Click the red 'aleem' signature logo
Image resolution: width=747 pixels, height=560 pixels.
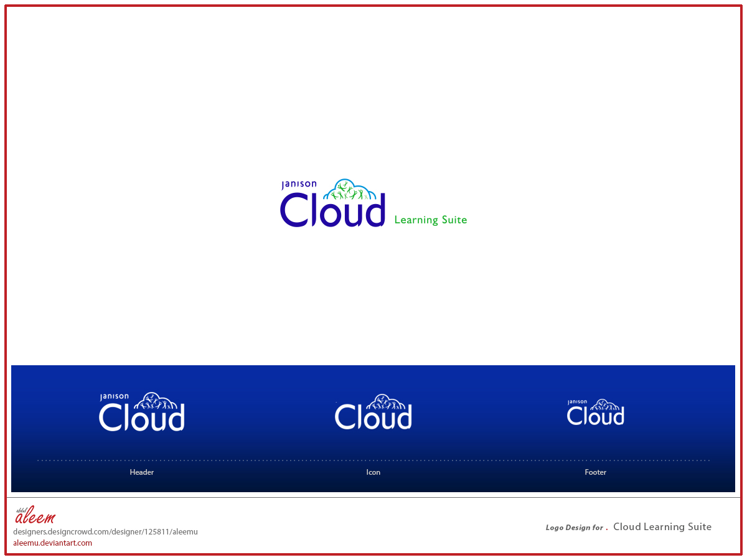tap(35, 515)
